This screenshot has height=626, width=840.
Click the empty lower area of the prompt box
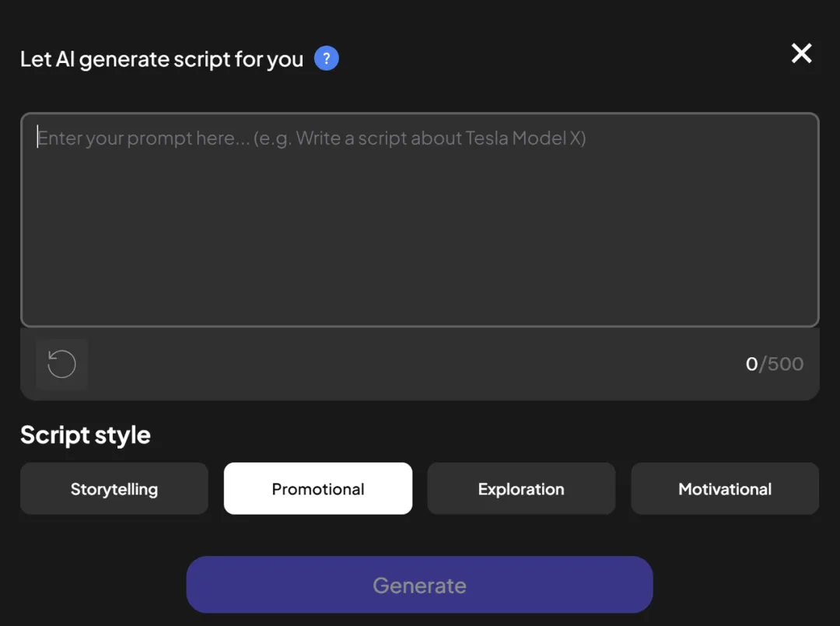click(419, 257)
